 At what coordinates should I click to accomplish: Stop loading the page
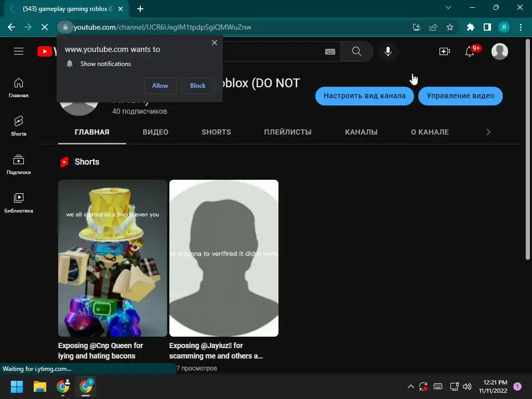[45, 27]
